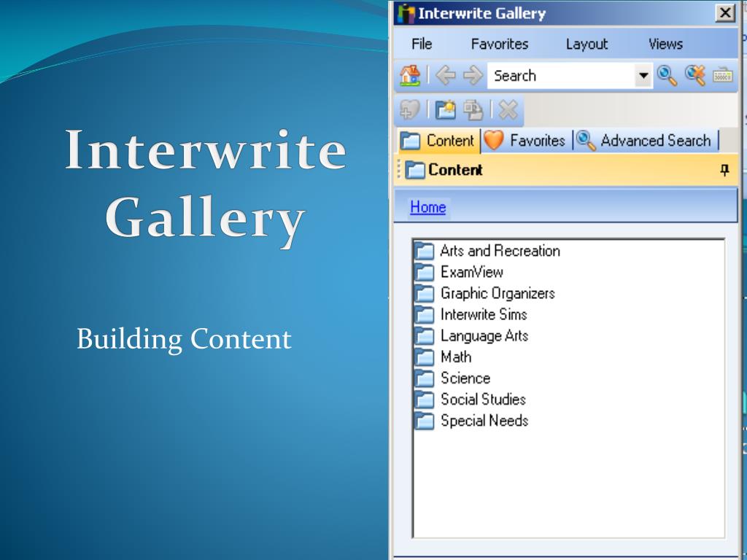Select the Language Arts folder
Image resolution: width=747 pixels, height=560 pixels.
coord(471,335)
